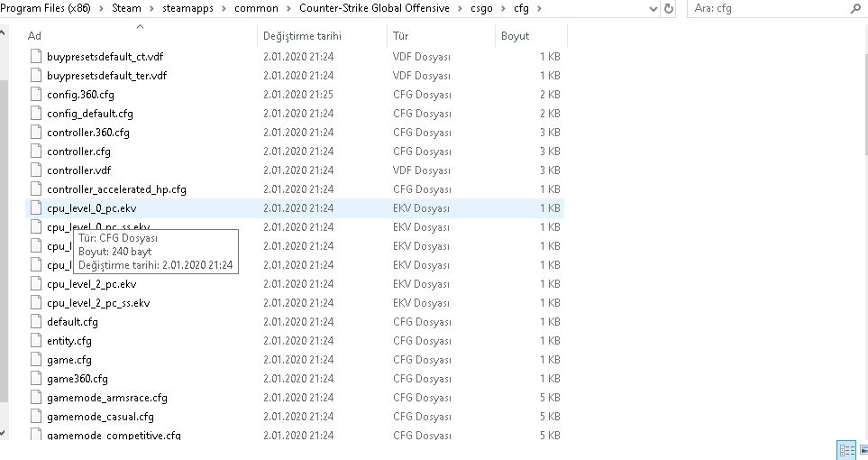The image size is (868, 460).
Task: Expand the chevron after the Steam breadcrumb
Action: tap(151, 9)
